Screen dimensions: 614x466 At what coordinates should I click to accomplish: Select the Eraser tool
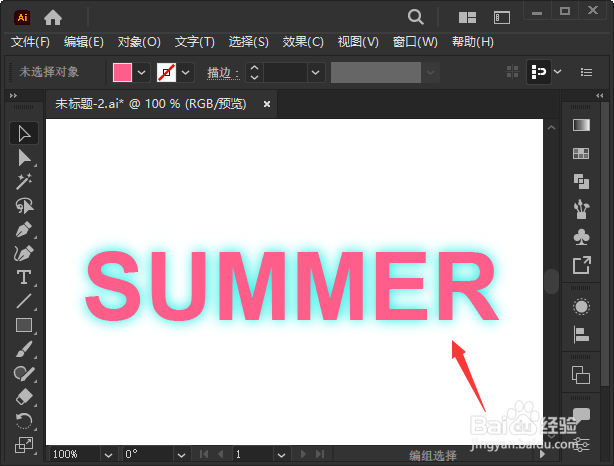coord(24,397)
